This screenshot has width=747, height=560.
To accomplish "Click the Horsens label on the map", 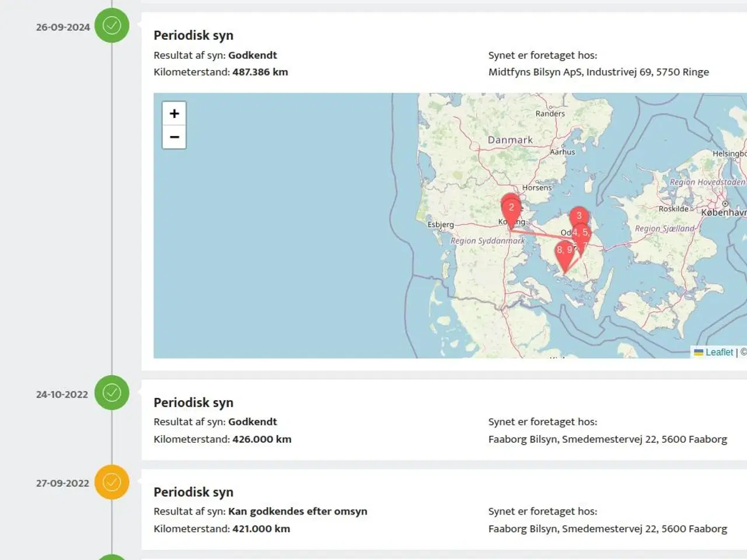I will tap(537, 188).
